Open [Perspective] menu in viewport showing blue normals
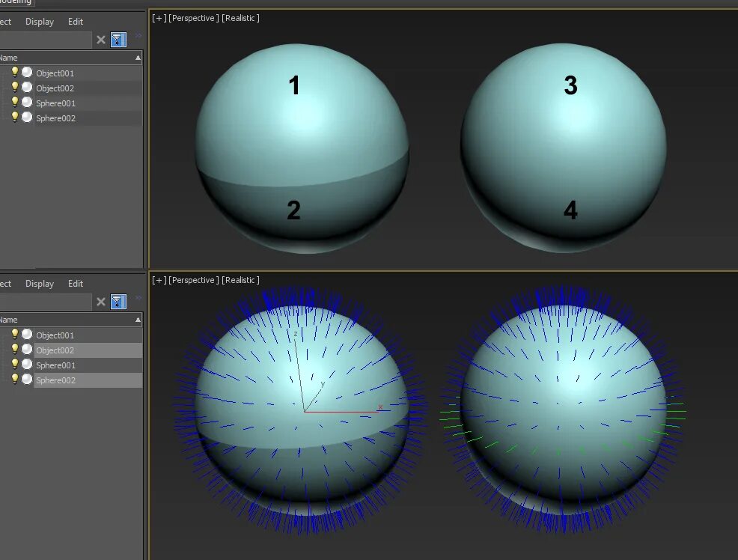 tap(194, 280)
